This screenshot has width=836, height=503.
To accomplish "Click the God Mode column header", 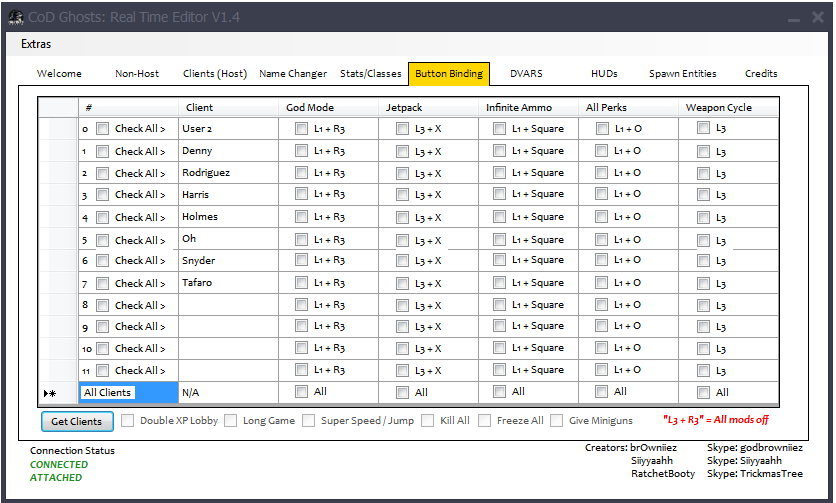I will 328,107.
